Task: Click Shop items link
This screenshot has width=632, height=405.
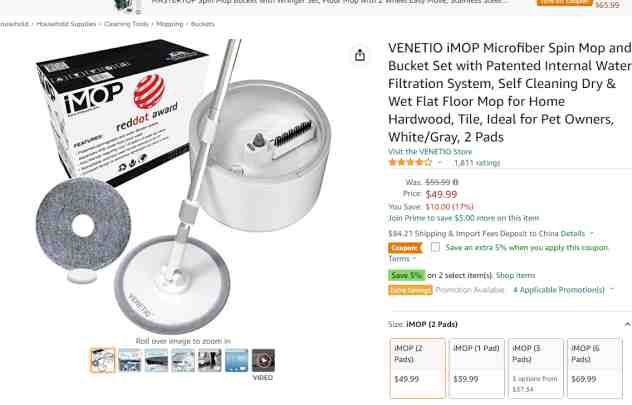Action: (x=515, y=275)
